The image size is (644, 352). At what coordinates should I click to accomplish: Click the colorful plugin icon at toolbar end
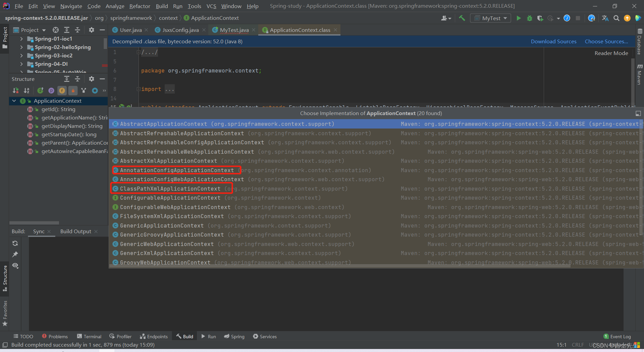(x=638, y=18)
